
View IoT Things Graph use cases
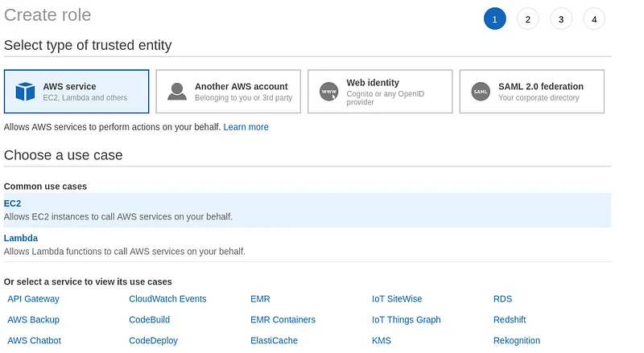407,320
